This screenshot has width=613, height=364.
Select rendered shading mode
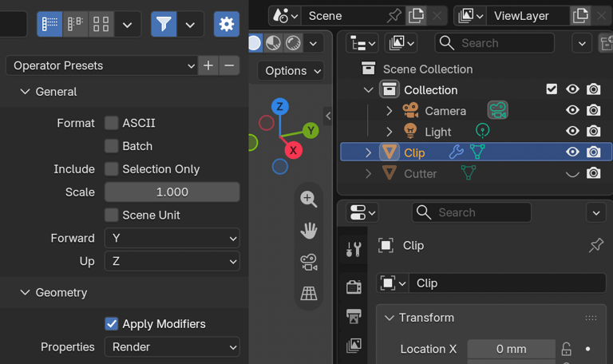point(293,43)
